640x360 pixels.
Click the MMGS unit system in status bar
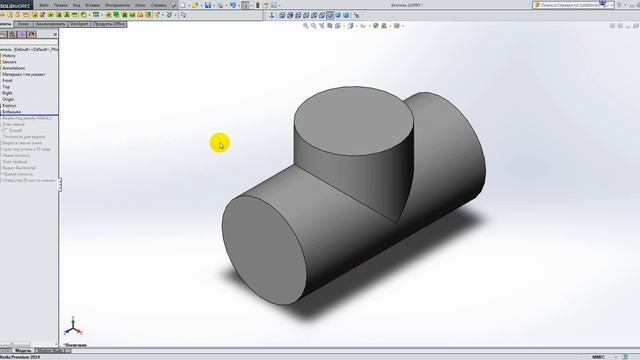pos(598,357)
